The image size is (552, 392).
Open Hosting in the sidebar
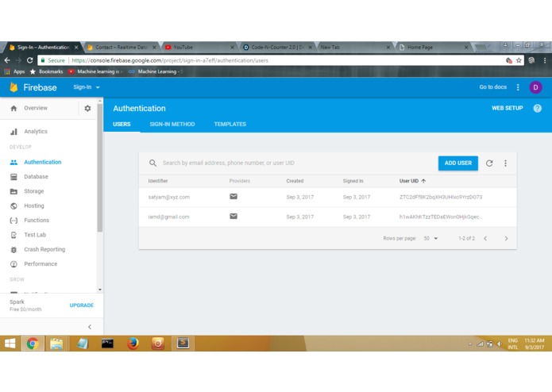[34, 206]
